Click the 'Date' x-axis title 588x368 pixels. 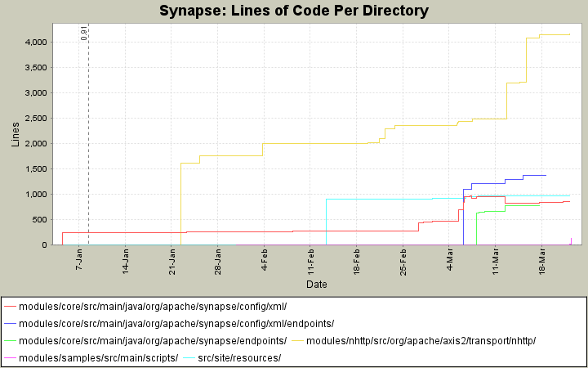317,285
